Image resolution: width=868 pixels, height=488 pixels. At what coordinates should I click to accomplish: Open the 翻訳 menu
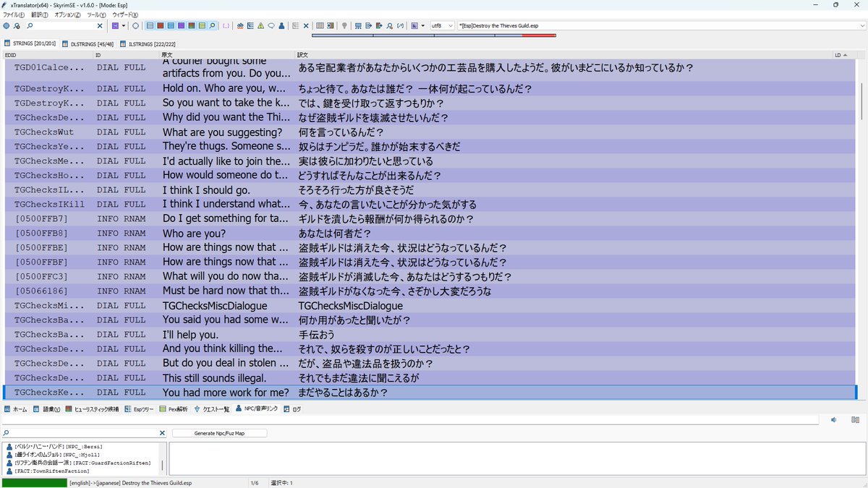click(x=39, y=14)
